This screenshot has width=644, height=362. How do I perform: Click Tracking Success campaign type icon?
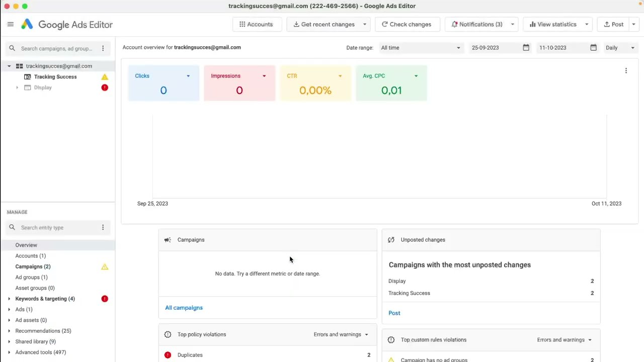[28, 77]
